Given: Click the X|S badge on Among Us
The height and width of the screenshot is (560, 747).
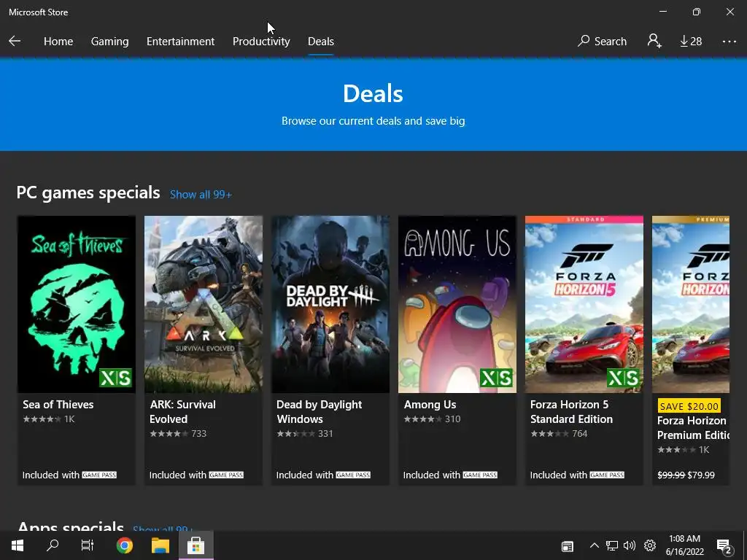Looking at the screenshot, I should coord(496,378).
